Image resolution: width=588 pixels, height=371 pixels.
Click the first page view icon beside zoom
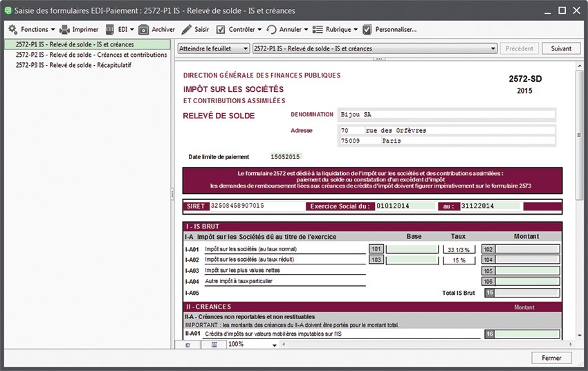pos(187,344)
